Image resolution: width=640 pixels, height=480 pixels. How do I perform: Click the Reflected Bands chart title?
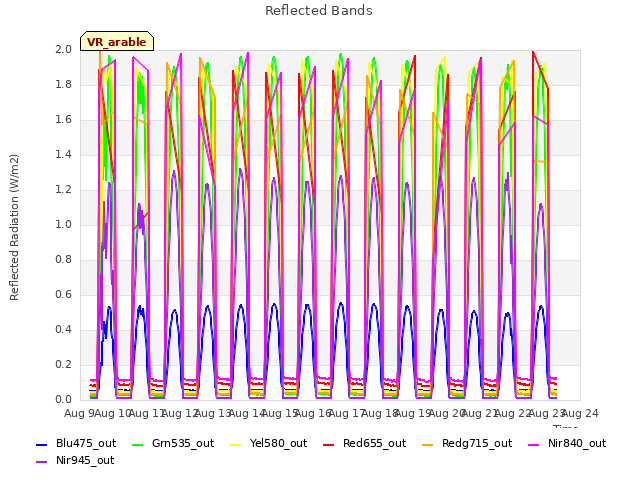click(319, 11)
